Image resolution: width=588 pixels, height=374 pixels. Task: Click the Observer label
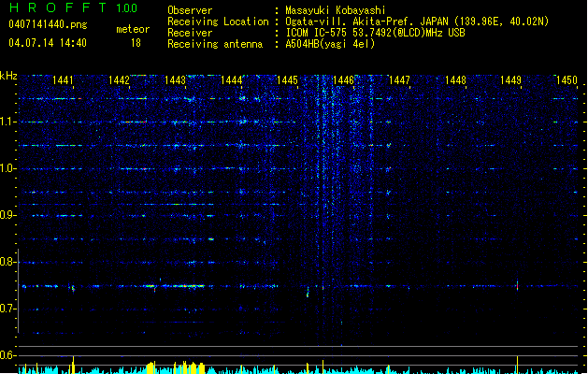click(190, 10)
